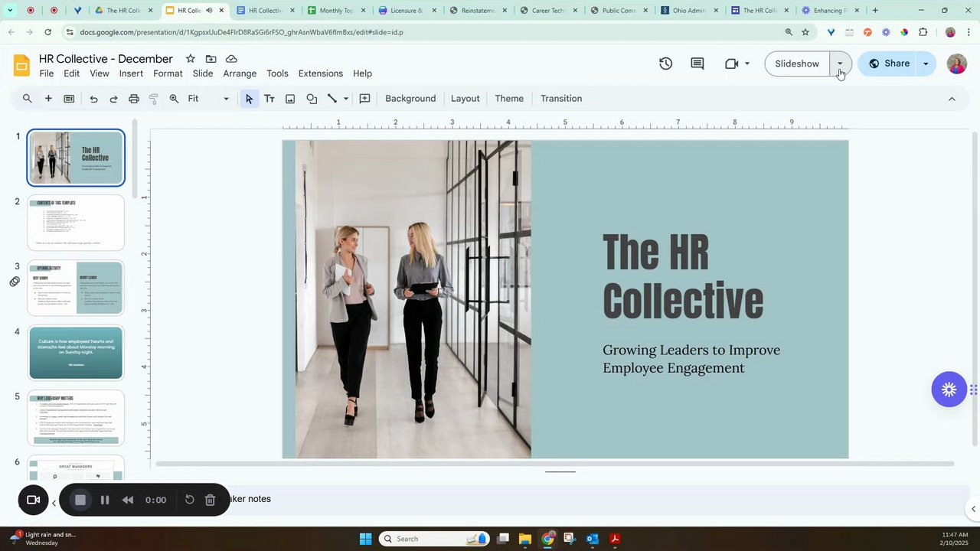Pause the screen recording
This screenshot has width=980, height=551.
click(105, 500)
